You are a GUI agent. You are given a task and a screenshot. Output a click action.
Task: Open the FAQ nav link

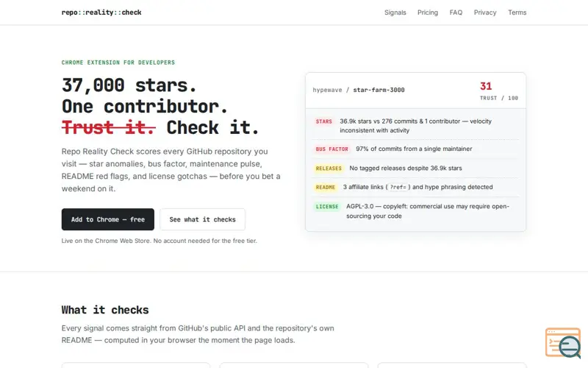[456, 13]
